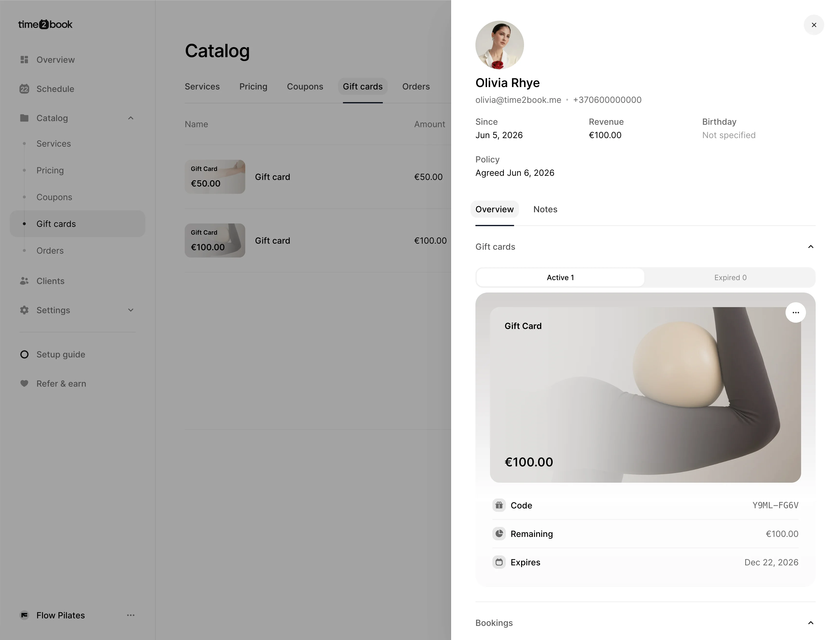Click Birthday Not specified value
Screen dimensions: 840x640
(x=728, y=135)
